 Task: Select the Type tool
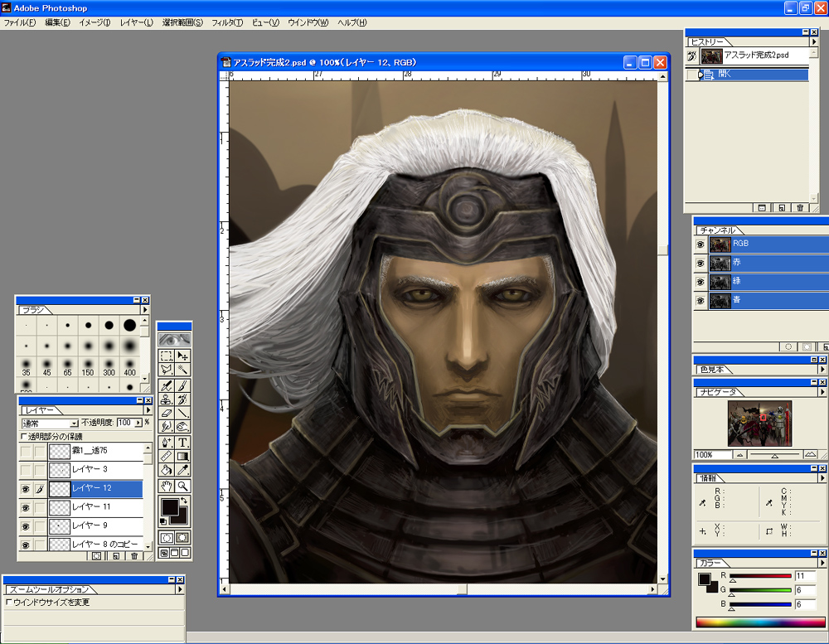coord(182,443)
